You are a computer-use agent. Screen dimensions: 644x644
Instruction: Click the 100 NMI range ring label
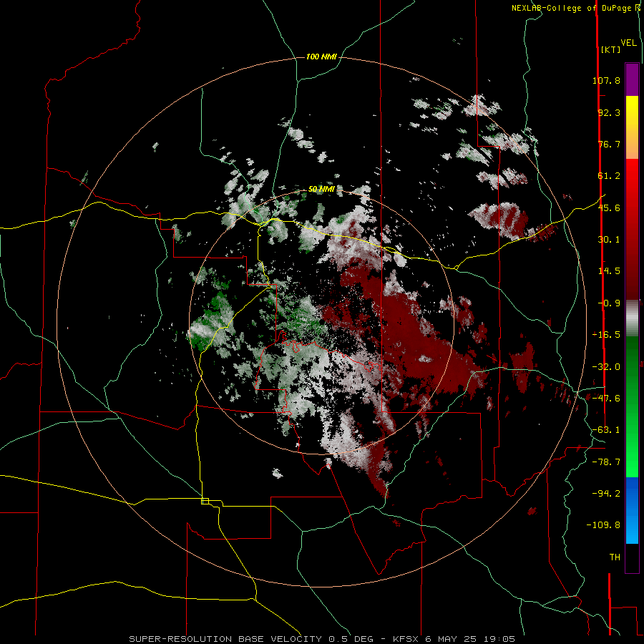[321, 57]
